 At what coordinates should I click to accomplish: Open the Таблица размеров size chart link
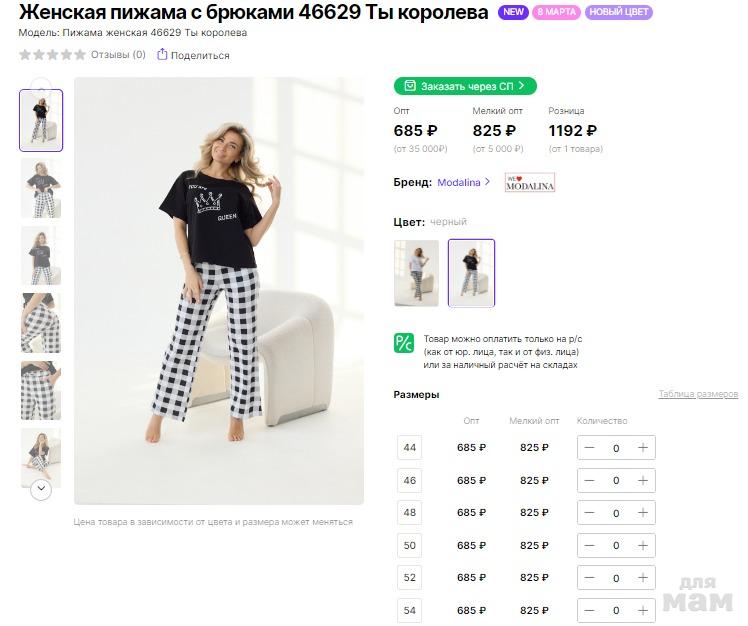[697, 394]
